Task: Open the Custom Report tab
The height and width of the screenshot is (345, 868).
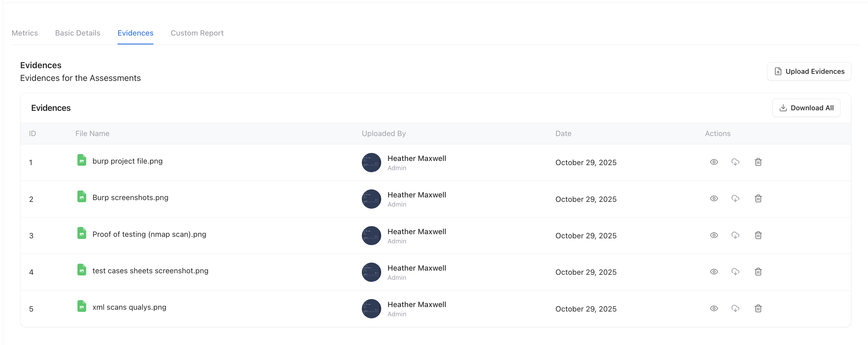Action: [197, 33]
